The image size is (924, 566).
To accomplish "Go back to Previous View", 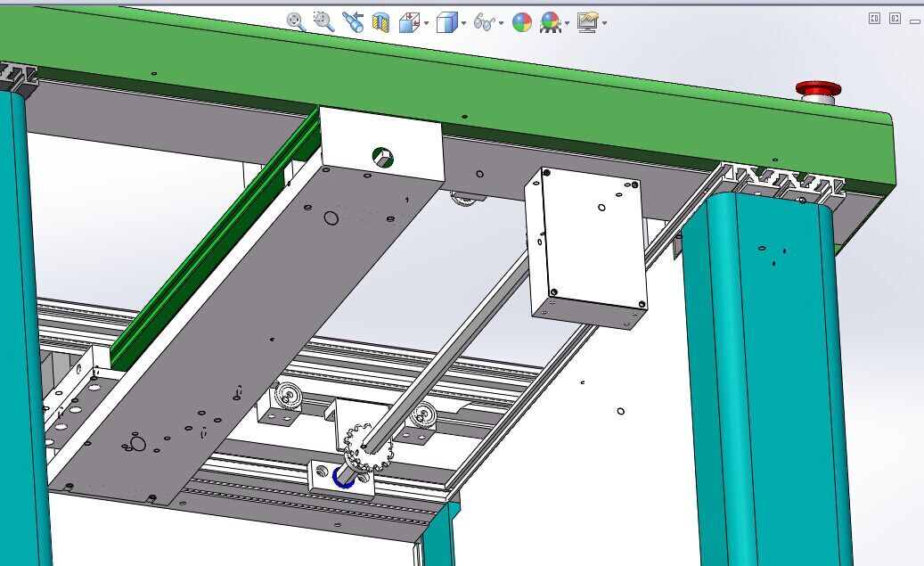I will coord(353,22).
